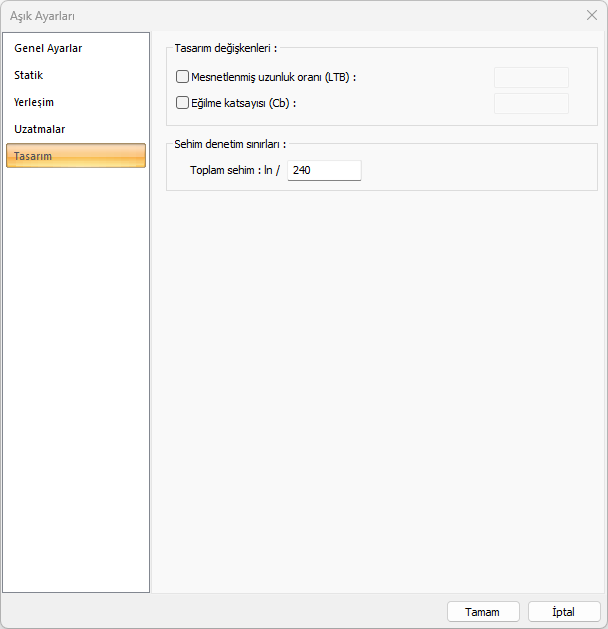Enable Mesnetlenmiş uzunluk oranı (LTB) checkbox
Image resolution: width=608 pixels, height=629 pixels.
click(x=182, y=77)
